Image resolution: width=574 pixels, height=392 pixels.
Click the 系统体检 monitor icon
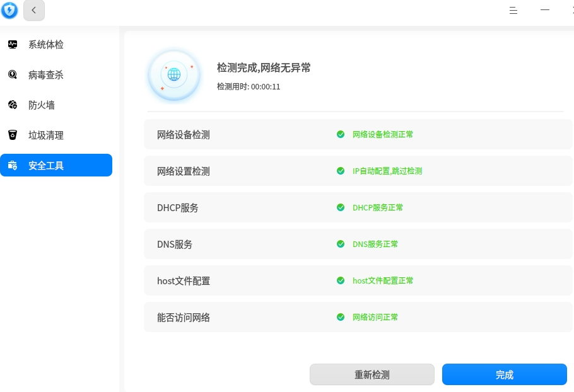(13, 45)
